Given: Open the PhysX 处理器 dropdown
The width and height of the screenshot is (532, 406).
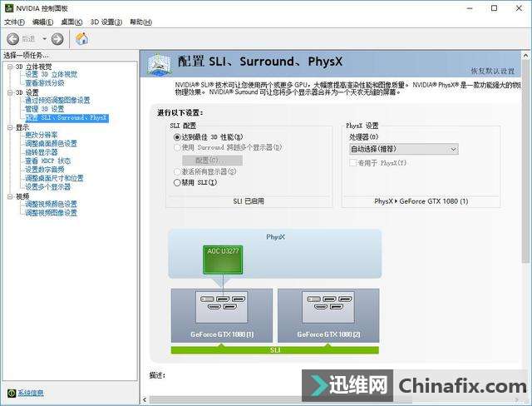Looking at the screenshot, I should click(x=404, y=149).
